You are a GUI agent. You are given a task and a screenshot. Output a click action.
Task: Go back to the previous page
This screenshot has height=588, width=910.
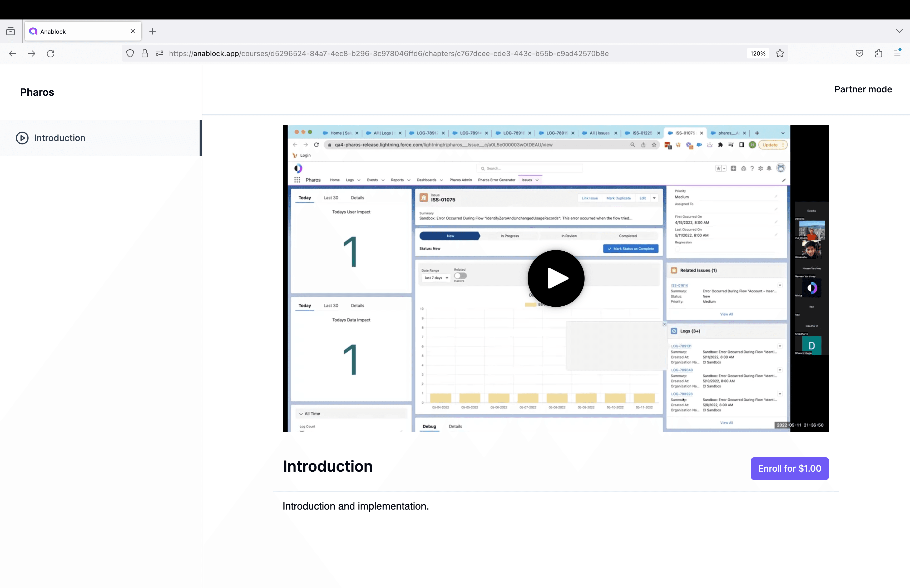coord(13,53)
